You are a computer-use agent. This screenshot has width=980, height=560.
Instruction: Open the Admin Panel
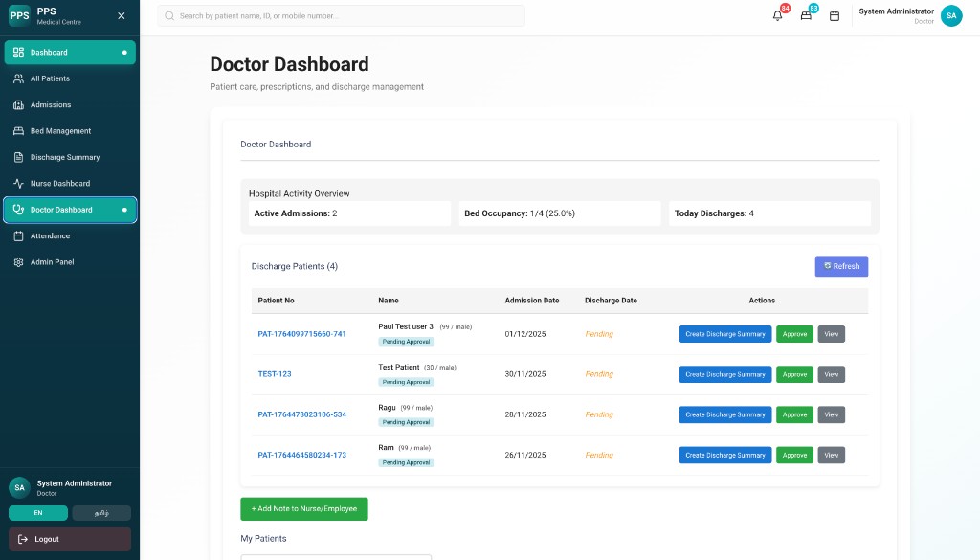(70, 262)
